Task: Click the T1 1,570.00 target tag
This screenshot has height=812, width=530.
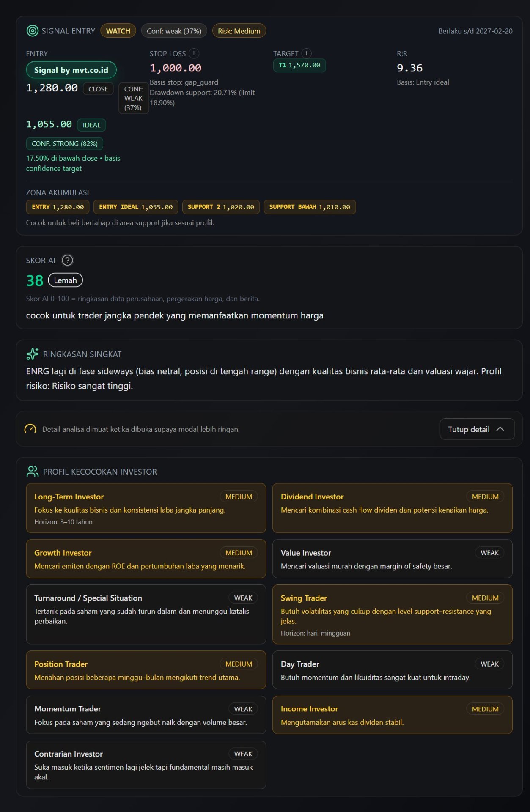Action: click(x=299, y=66)
